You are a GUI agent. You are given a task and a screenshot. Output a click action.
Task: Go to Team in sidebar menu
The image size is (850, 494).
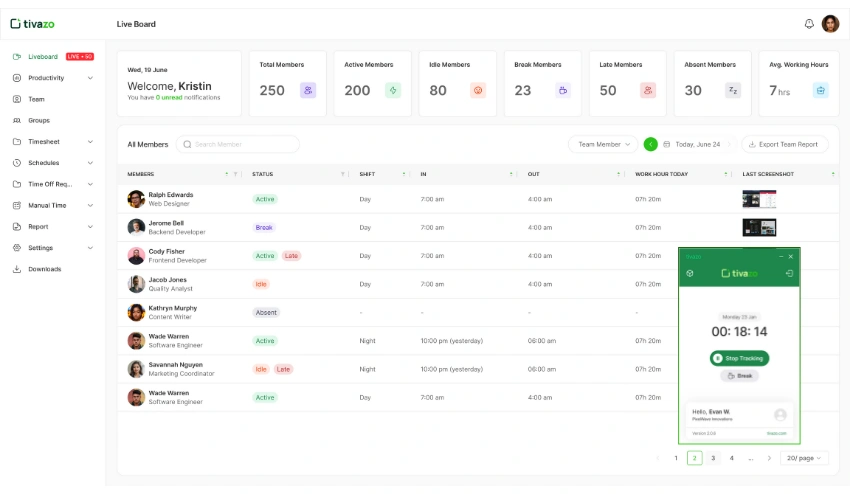pyautogui.click(x=36, y=99)
